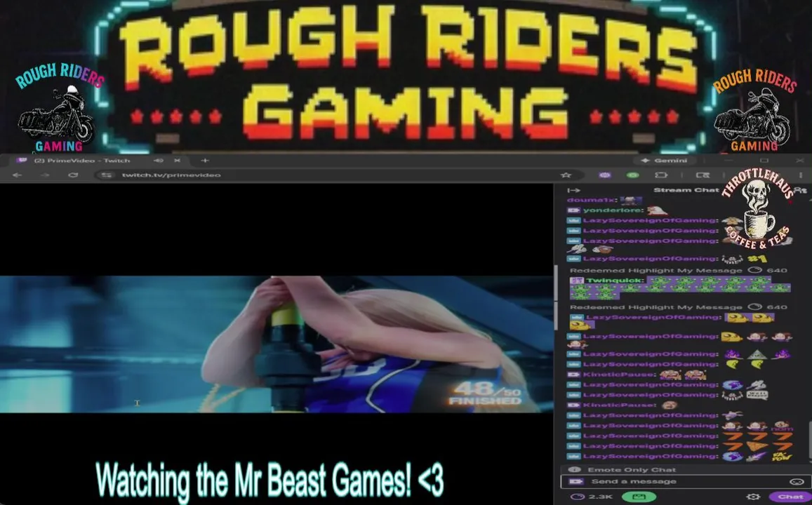
Task: Click the #1 emote in chat
Action: 759,259
